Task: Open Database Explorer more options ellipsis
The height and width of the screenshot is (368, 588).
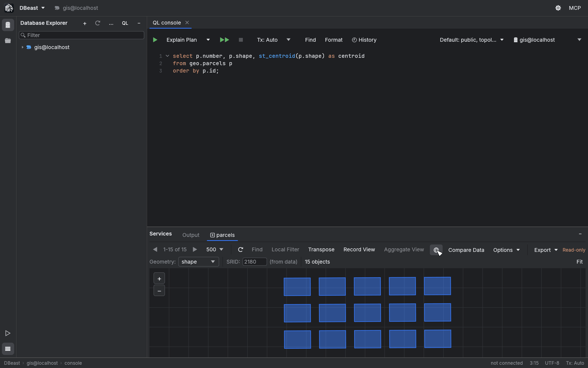Action: pos(111,23)
